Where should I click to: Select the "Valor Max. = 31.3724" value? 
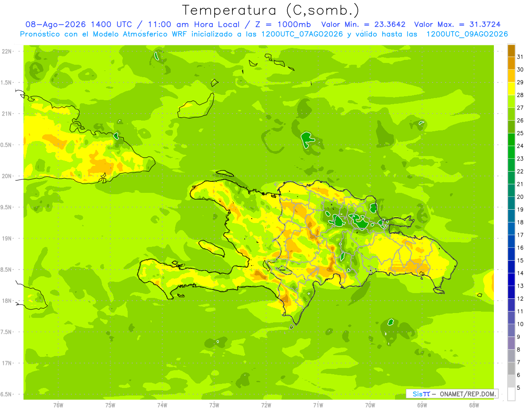click(x=458, y=24)
